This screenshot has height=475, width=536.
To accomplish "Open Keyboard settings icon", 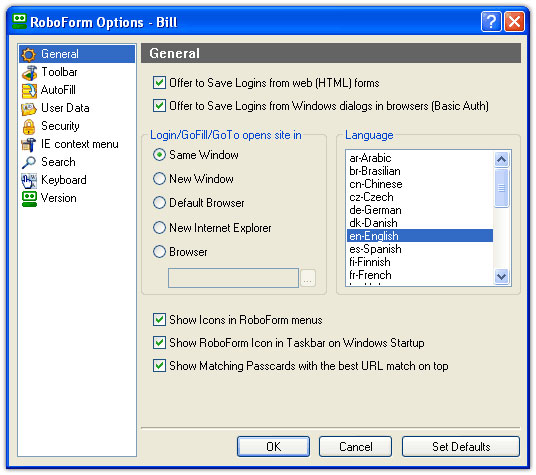I will tap(29, 181).
